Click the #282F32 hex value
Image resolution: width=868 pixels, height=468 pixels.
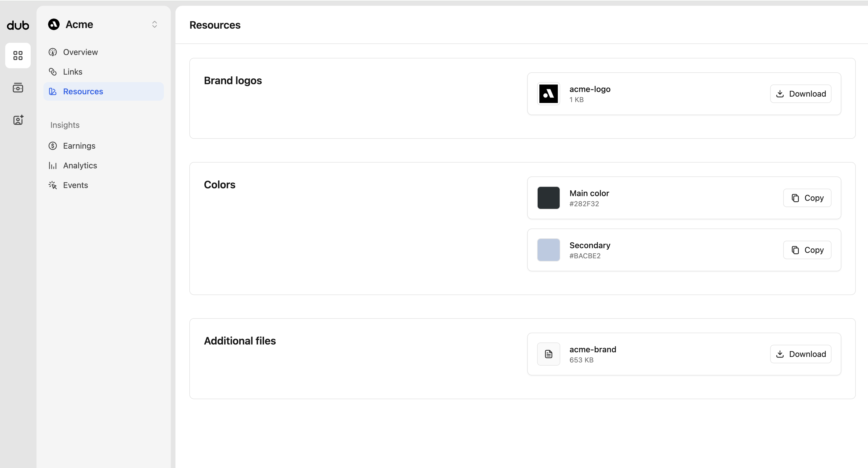point(584,204)
